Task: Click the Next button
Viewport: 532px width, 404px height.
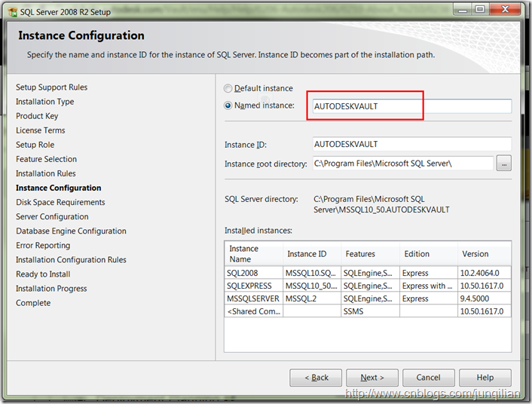Action: [x=372, y=378]
